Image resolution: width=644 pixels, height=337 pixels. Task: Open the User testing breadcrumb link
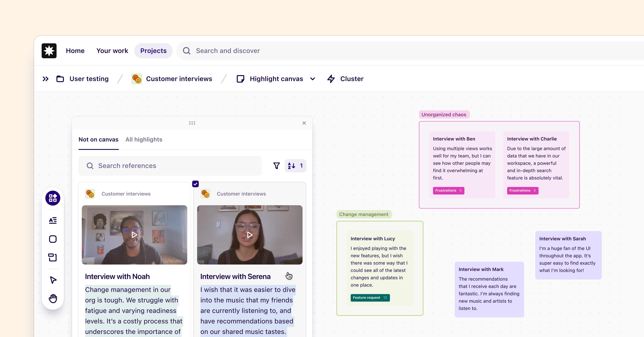(x=89, y=79)
